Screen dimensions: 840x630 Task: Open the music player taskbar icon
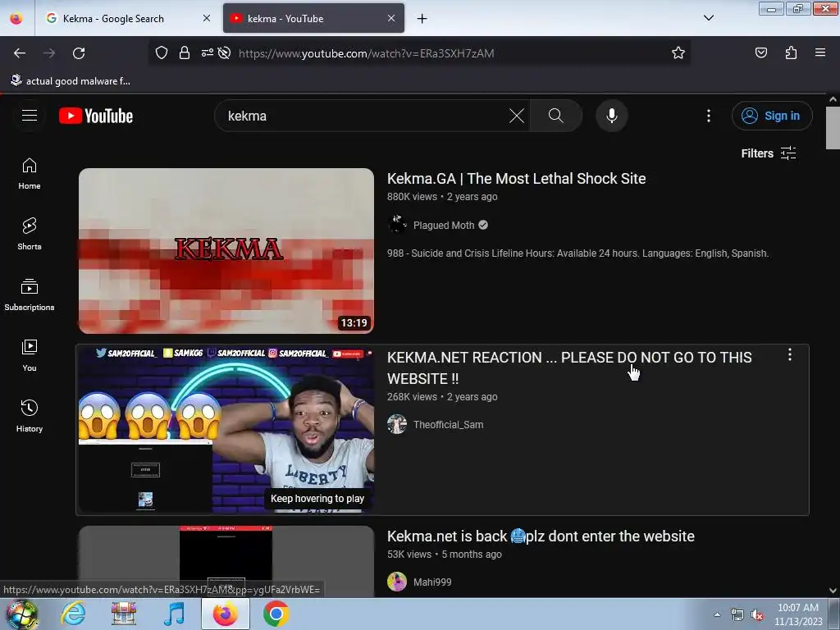[175, 614]
